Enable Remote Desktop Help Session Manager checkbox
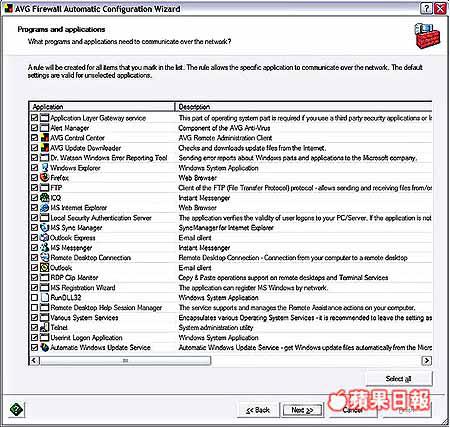The height and width of the screenshot is (427, 450). click(x=34, y=307)
